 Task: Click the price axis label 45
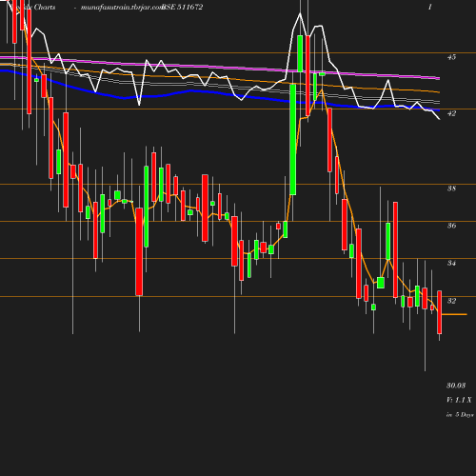[x=451, y=57]
